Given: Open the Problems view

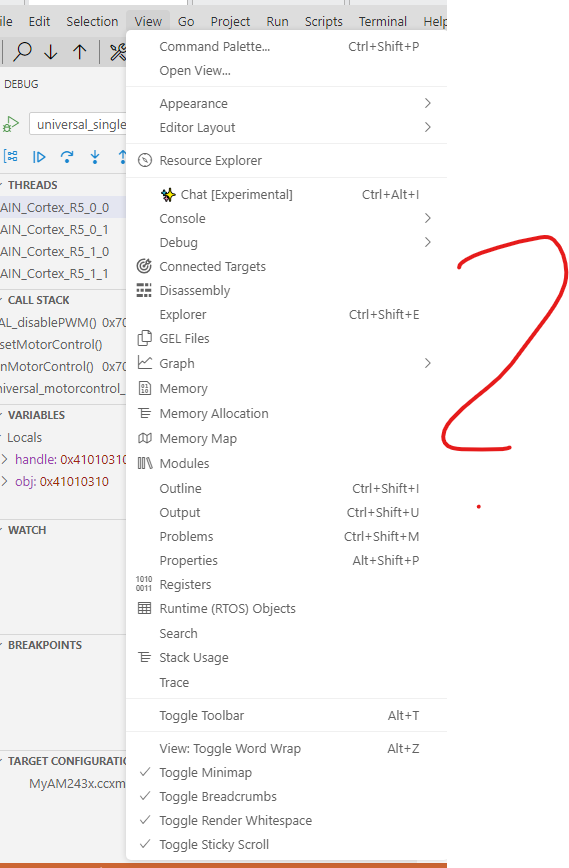Looking at the screenshot, I should click(x=286, y=536).
